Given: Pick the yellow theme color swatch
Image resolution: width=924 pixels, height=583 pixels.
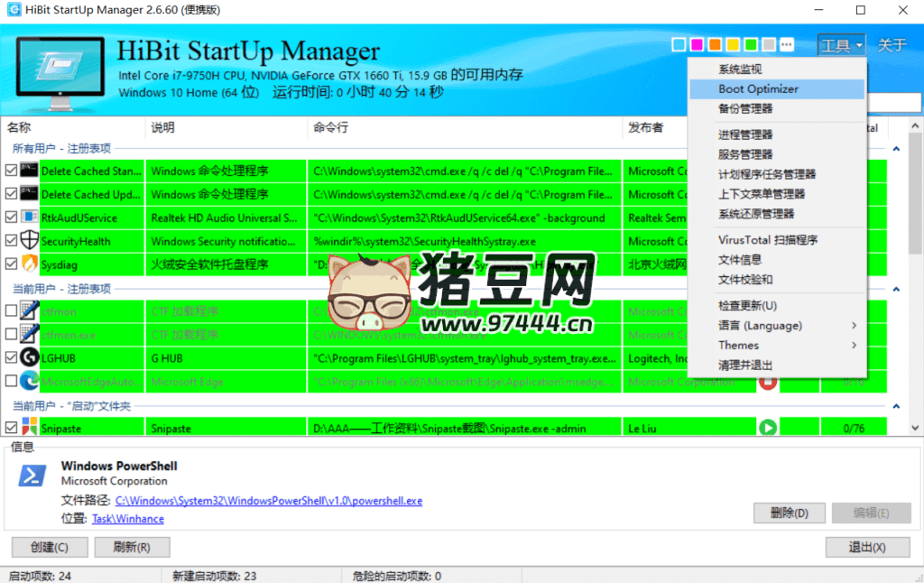Looking at the screenshot, I should (733, 45).
